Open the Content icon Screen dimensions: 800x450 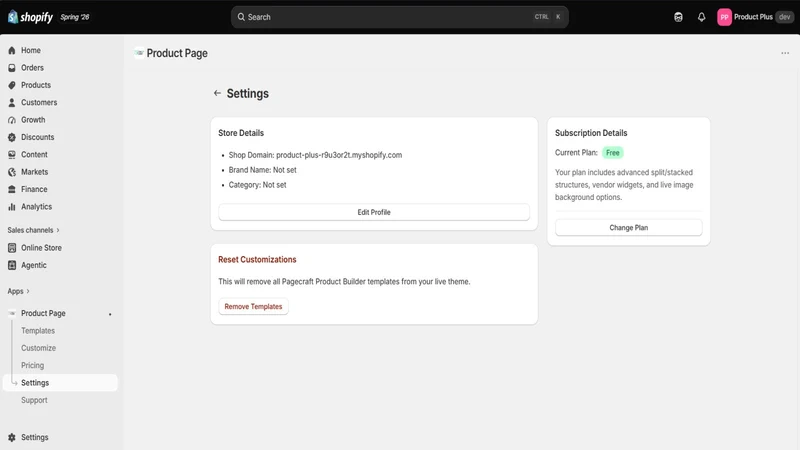point(12,155)
